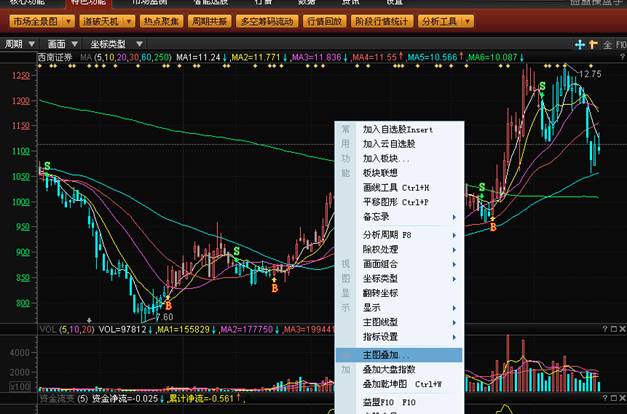Click the blue crosshair cursor icon
The image size is (627, 414).
coord(579,44)
